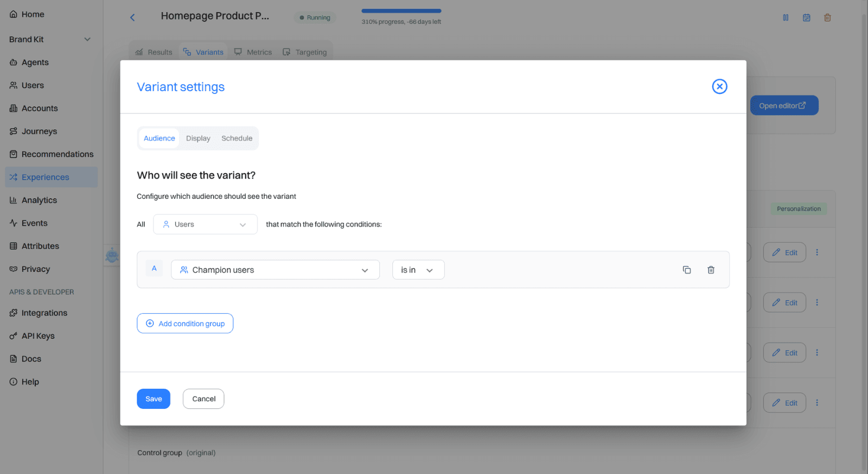Open the Champion users segment dropdown
Image resolution: width=868 pixels, height=474 pixels.
275,270
